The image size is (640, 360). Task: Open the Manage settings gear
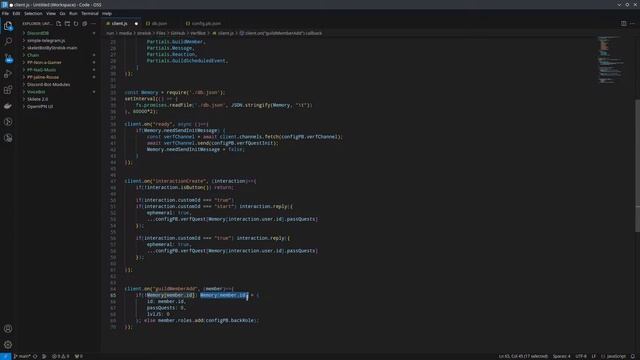click(x=8, y=344)
